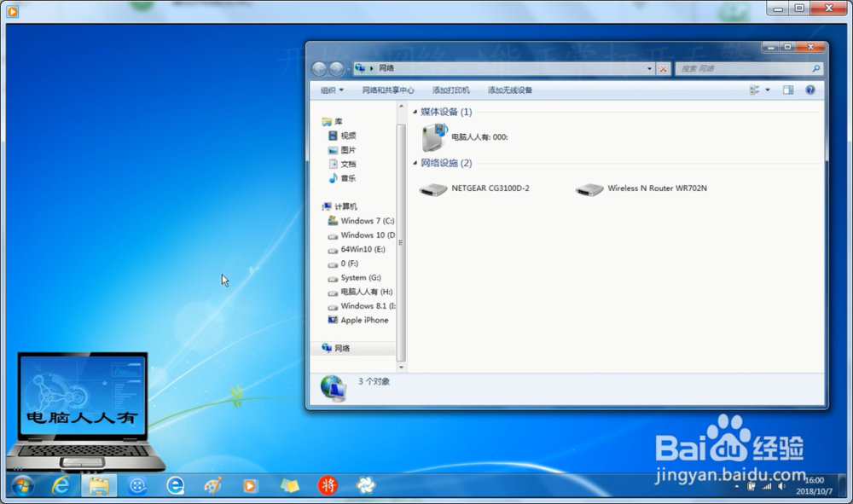Image resolution: width=853 pixels, height=504 pixels.
Task: Open the blue round-icon app in the taskbar
Action: tap(137, 485)
